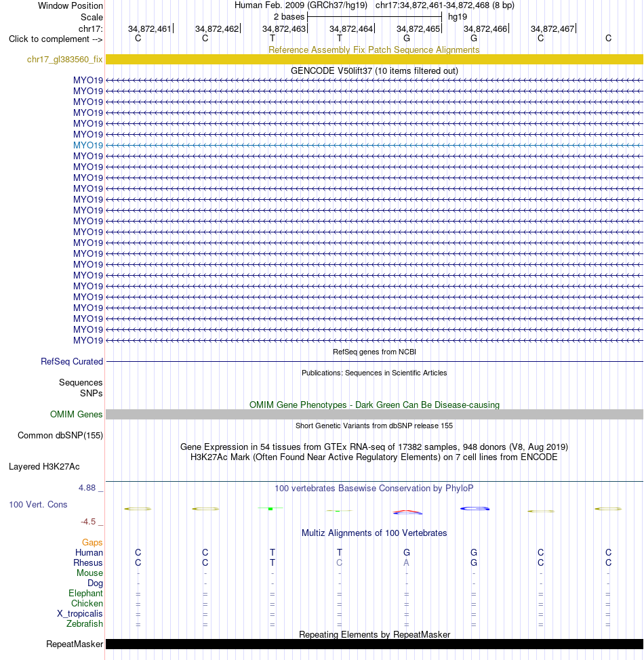The image size is (644, 660).
Task: Click the orange 'Gaps' row label
Action: coord(92,543)
